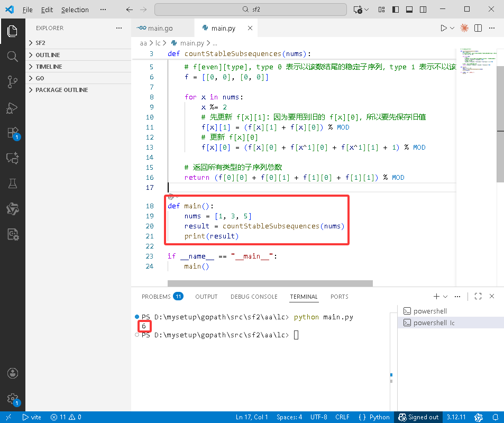Open errors and warnings count in status bar
Viewport: 504px width, 423px height.
coord(66,417)
